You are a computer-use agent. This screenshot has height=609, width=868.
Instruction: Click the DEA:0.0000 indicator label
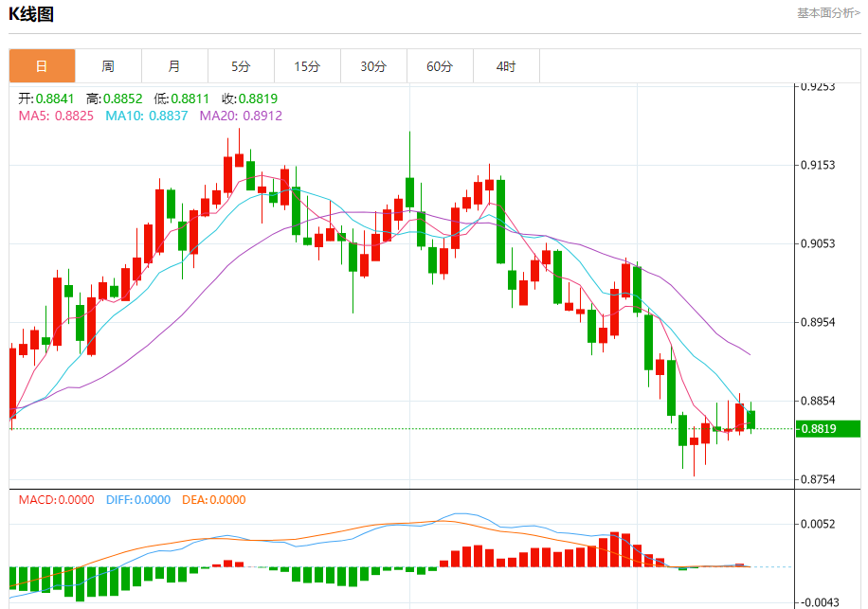point(213,500)
